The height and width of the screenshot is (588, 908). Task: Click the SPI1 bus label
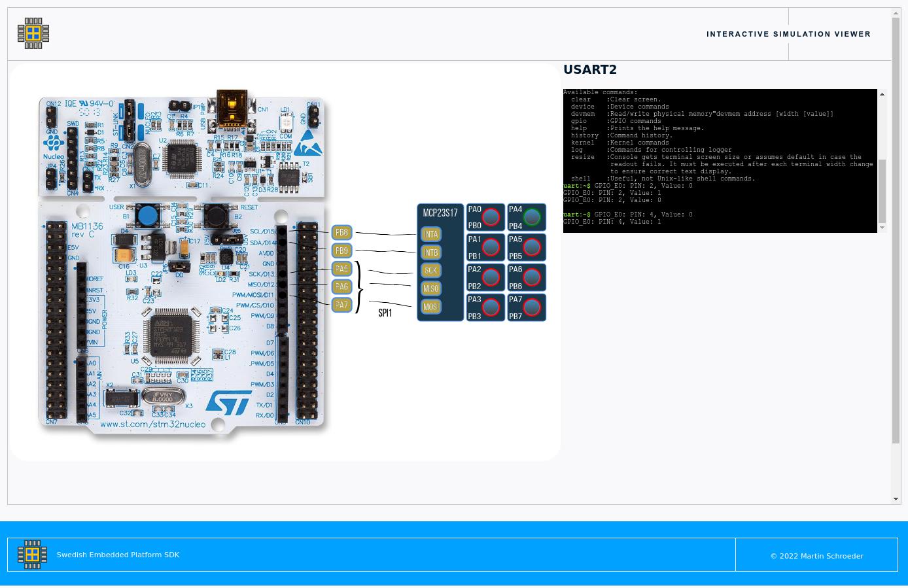pyautogui.click(x=385, y=313)
